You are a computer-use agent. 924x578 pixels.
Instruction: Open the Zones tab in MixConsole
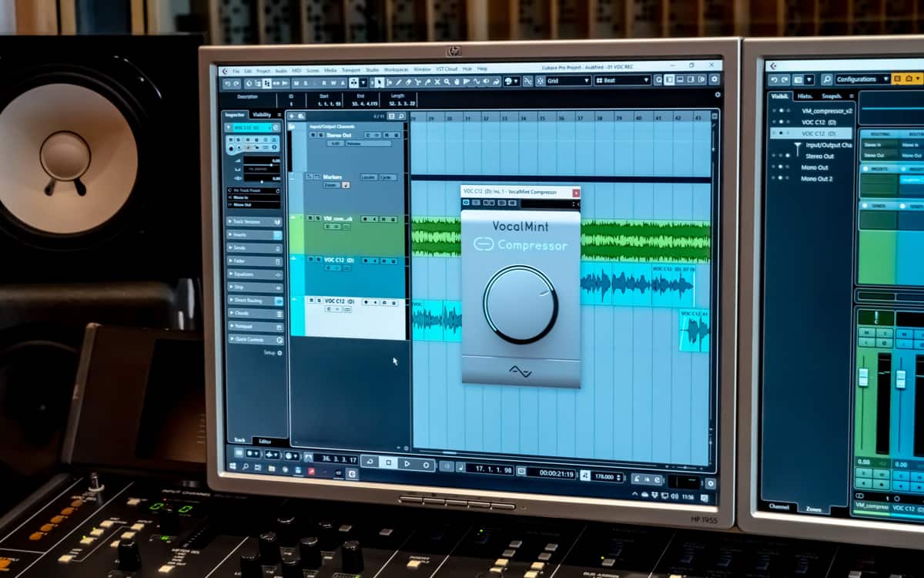coord(813,509)
